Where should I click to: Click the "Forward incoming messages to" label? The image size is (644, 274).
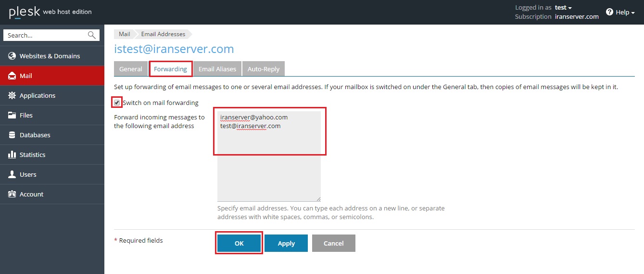click(159, 121)
